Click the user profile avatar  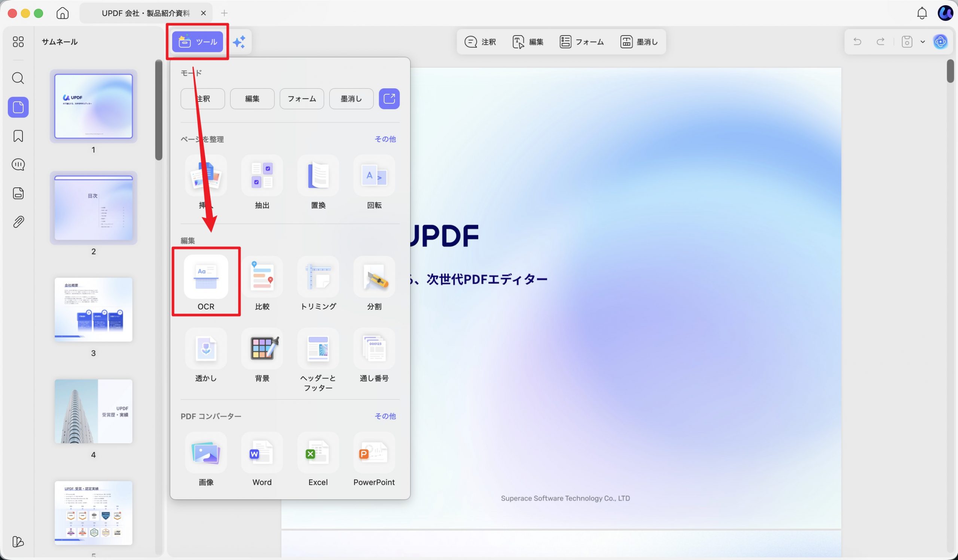click(945, 13)
